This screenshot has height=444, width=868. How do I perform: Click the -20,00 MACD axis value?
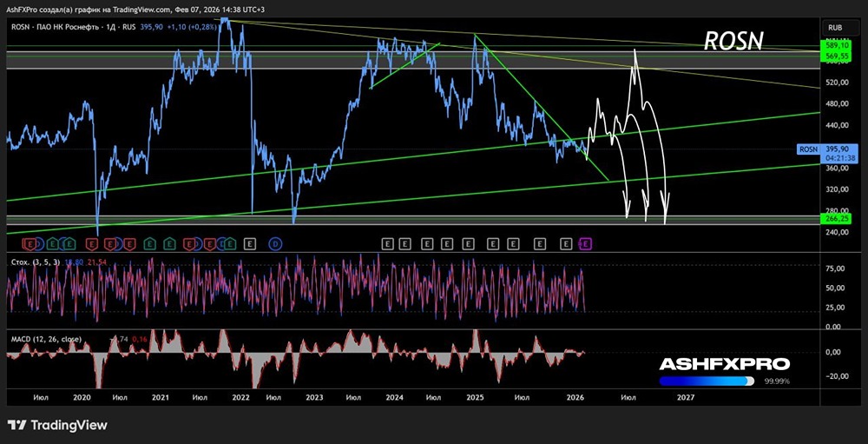[x=835, y=376]
